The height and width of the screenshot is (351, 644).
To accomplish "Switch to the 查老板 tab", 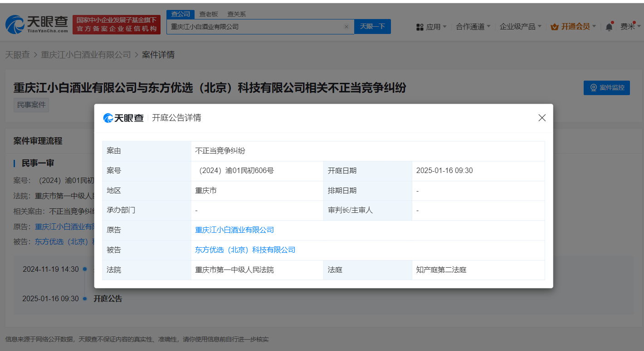I will (208, 14).
